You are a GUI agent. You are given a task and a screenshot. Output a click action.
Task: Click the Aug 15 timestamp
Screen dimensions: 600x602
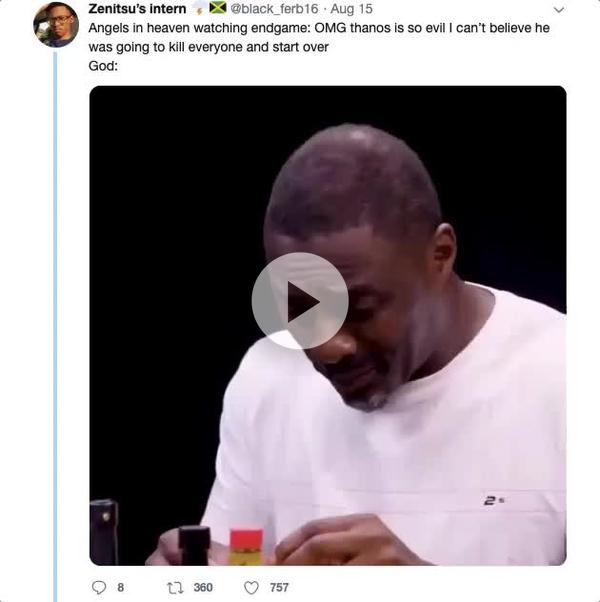coord(354,9)
